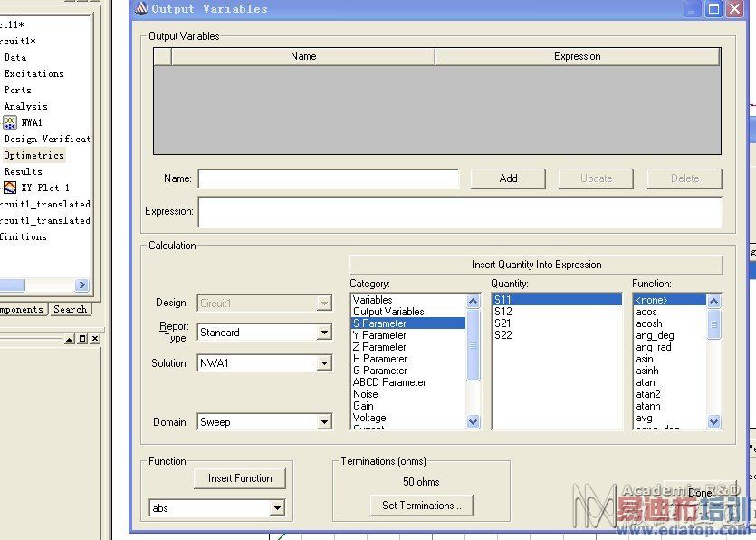Viewport: 756px width, 540px height.
Task: Click the Delete button
Action: (x=684, y=178)
